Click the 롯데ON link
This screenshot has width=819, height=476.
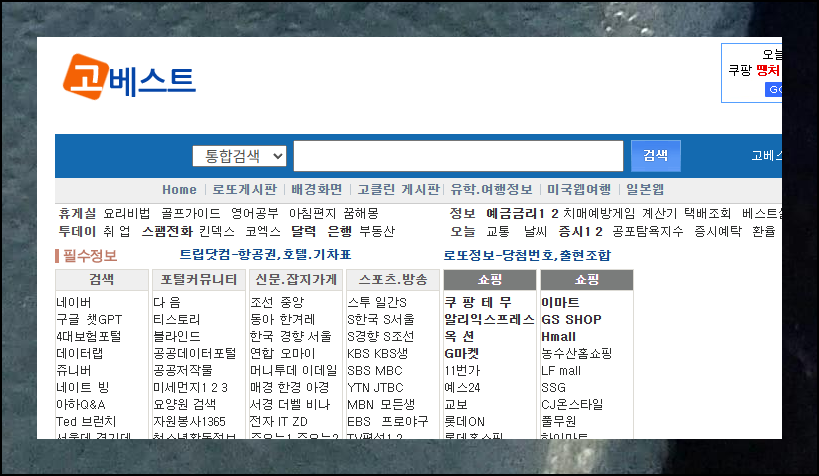point(464,421)
